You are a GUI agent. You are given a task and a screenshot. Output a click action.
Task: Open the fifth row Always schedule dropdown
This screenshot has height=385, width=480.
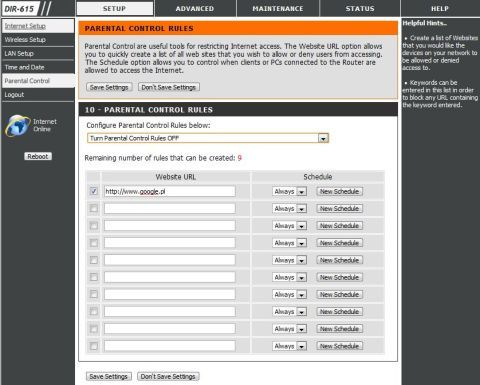289,260
